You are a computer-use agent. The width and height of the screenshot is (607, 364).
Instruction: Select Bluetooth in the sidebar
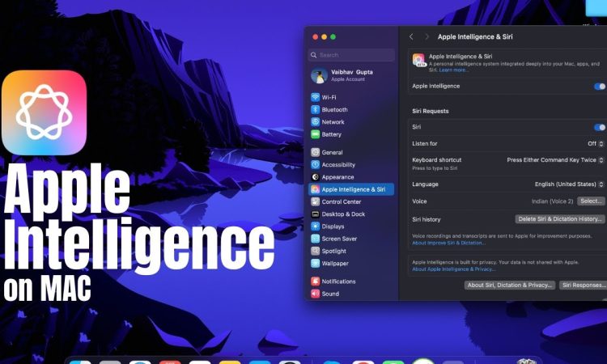[x=334, y=110]
